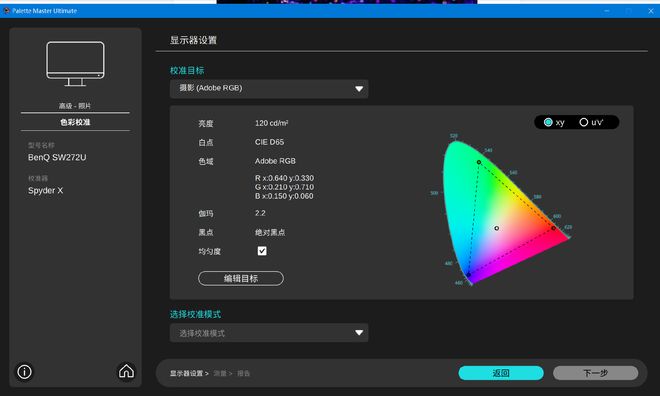
Task: Click the 显示器设置 breadcrumb step
Action: tap(186, 373)
